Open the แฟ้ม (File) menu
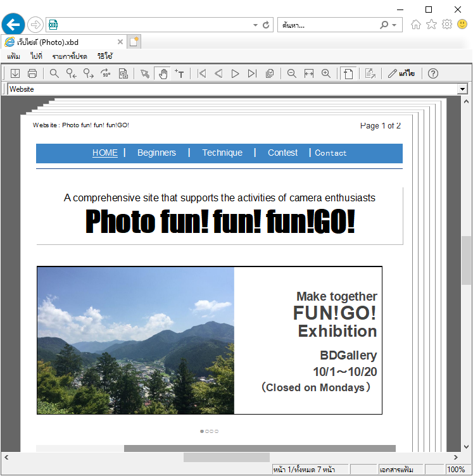 coord(14,56)
